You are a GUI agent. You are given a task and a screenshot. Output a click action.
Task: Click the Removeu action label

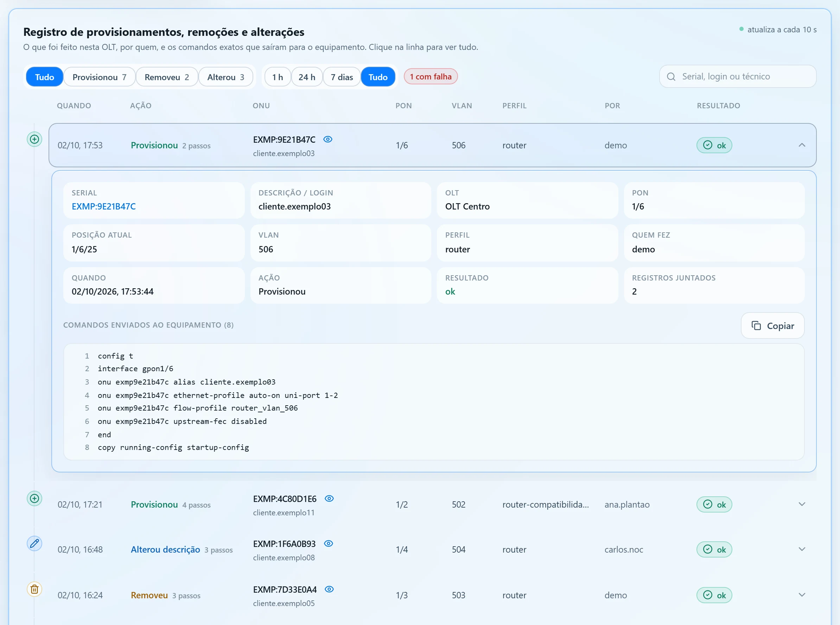click(x=149, y=595)
